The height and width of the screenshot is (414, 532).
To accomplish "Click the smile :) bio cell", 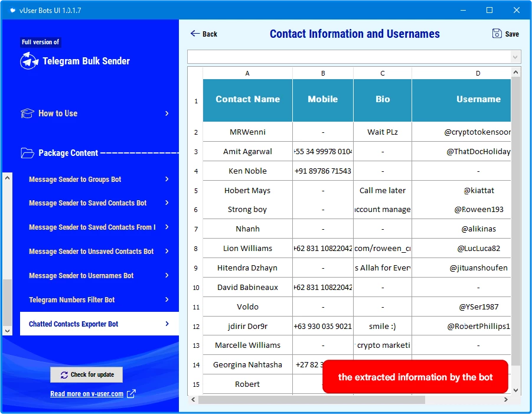I will click(383, 326).
